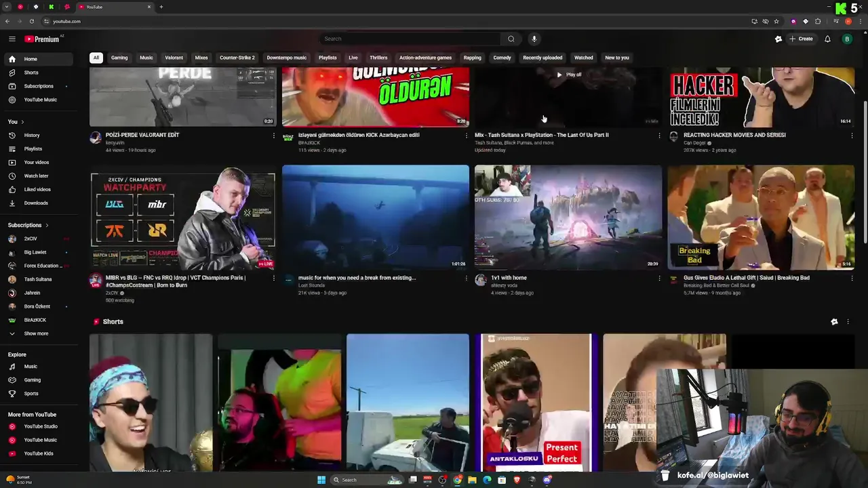Open notifications bell
868x488 pixels.
pyautogui.click(x=827, y=39)
